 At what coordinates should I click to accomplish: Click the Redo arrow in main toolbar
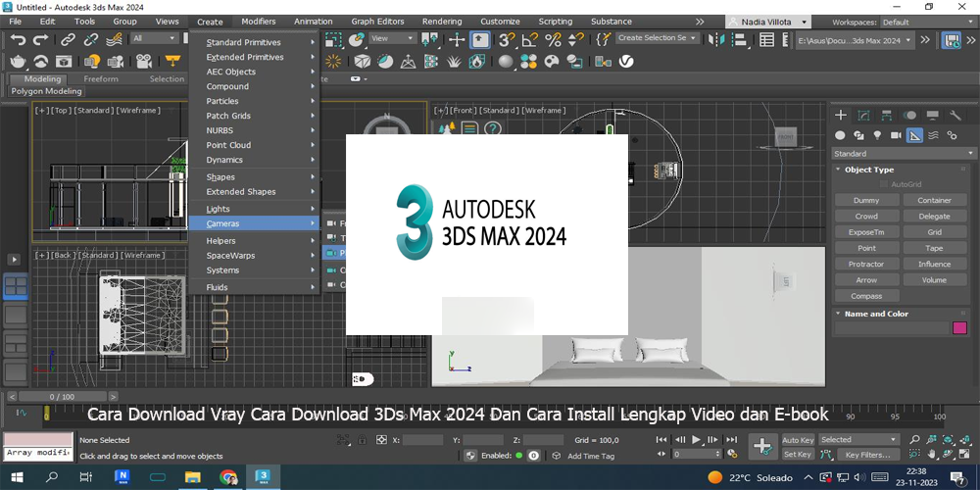pos(40,40)
